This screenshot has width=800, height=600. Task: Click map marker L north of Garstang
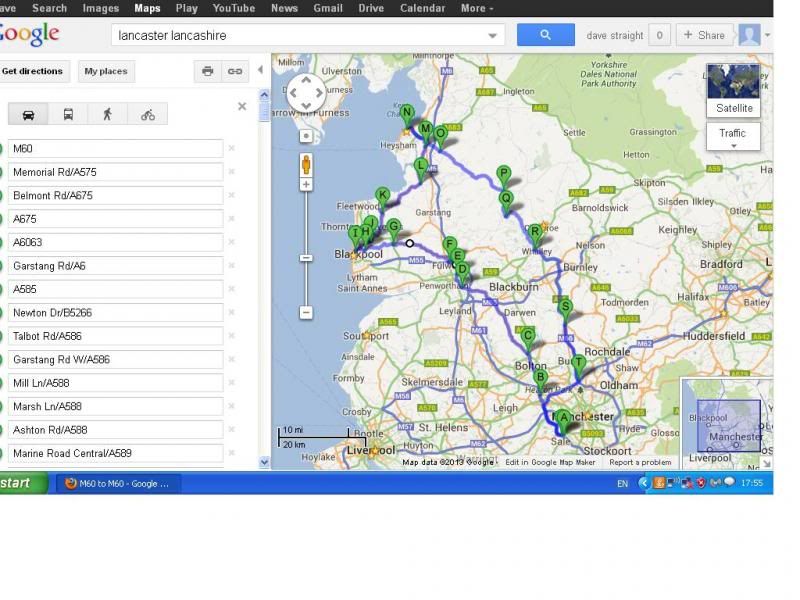pyautogui.click(x=420, y=170)
